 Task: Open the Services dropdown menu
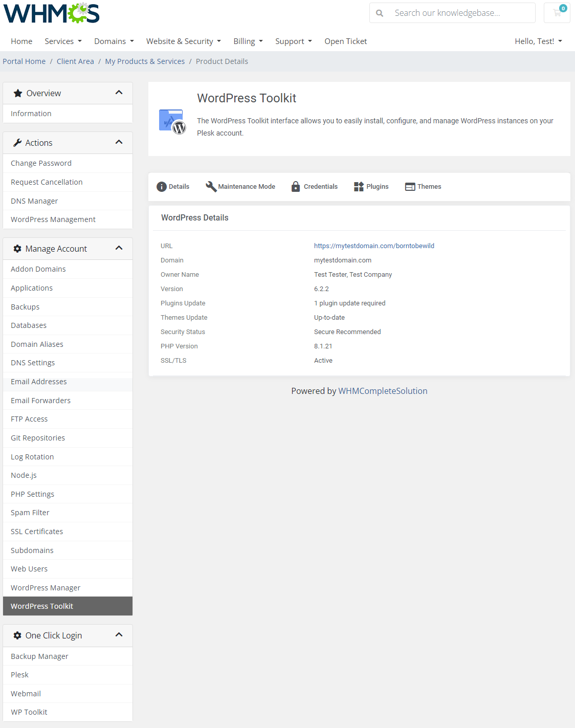point(63,41)
